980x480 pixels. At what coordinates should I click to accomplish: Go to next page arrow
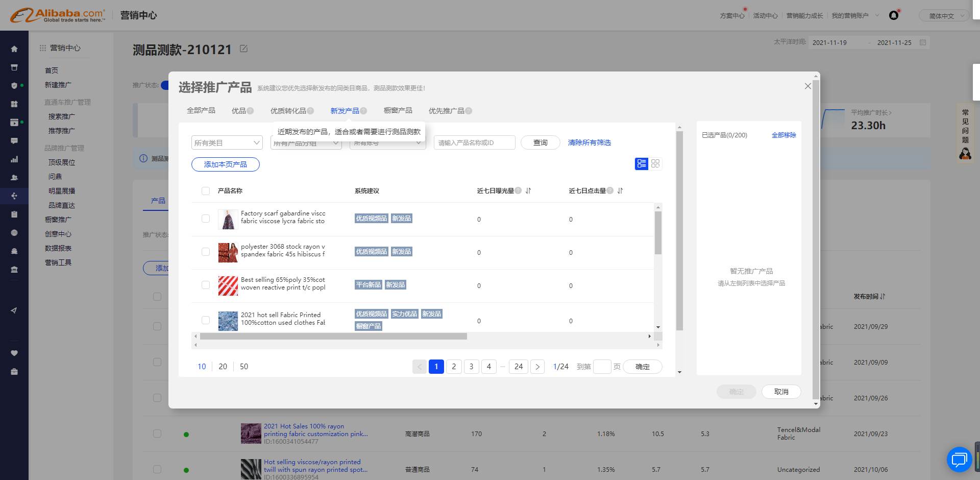click(x=537, y=367)
